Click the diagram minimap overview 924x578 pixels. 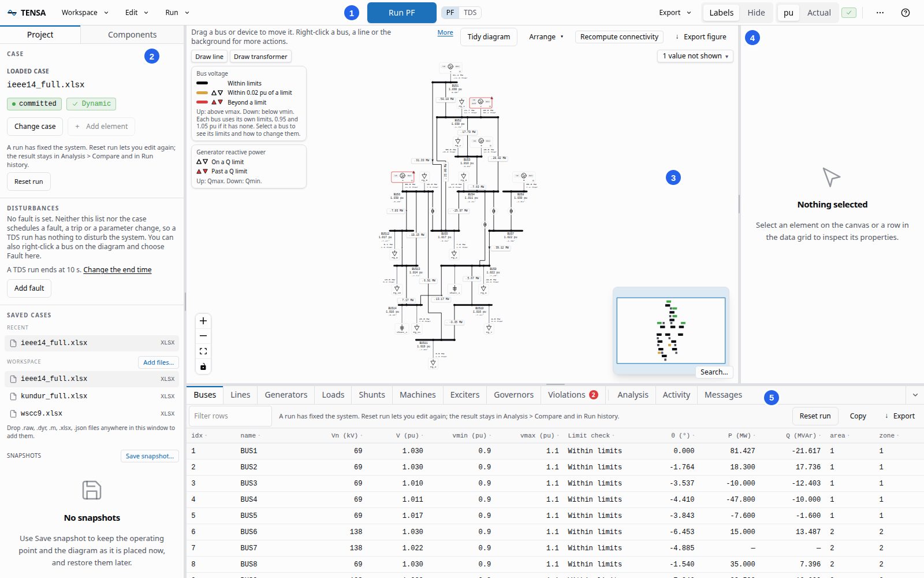(x=671, y=331)
